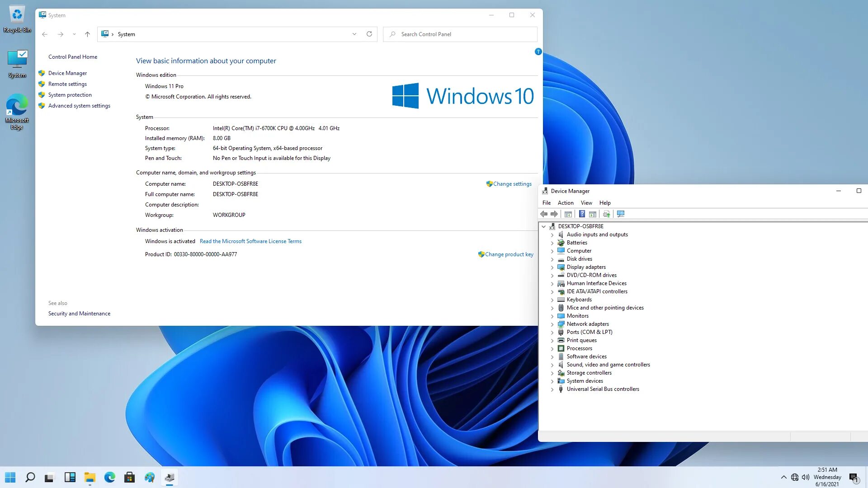
Task: Open the View menu in Device Manager
Action: (586, 203)
